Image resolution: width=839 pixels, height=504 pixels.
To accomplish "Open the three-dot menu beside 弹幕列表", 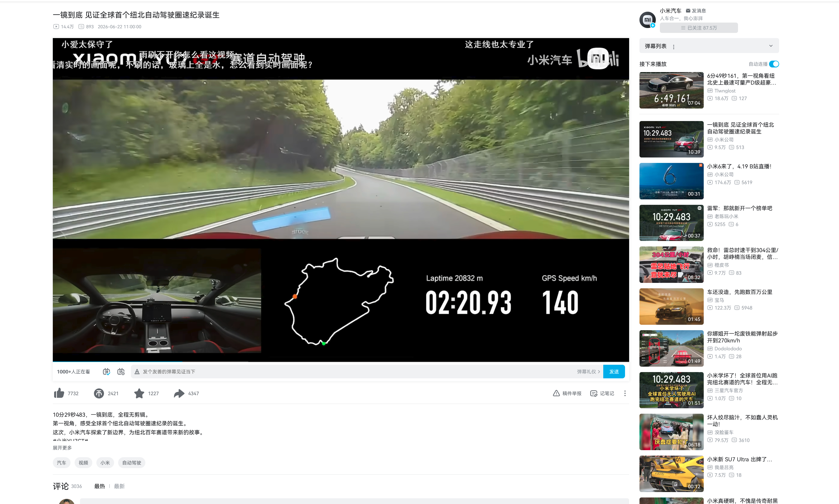I will (673, 47).
